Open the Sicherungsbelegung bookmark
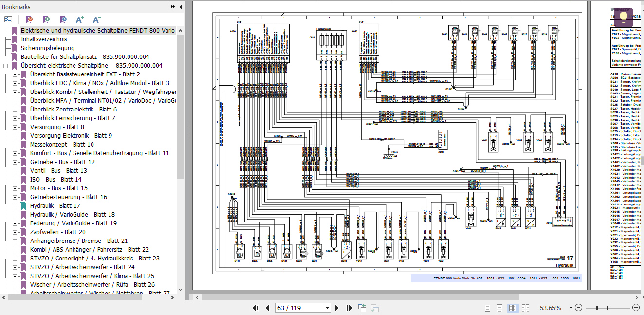Screen dimensions: 644x315 (x=48, y=48)
